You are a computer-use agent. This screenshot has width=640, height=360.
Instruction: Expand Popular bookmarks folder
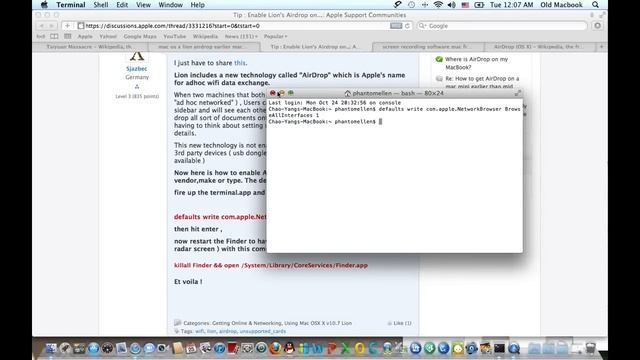coord(275,36)
